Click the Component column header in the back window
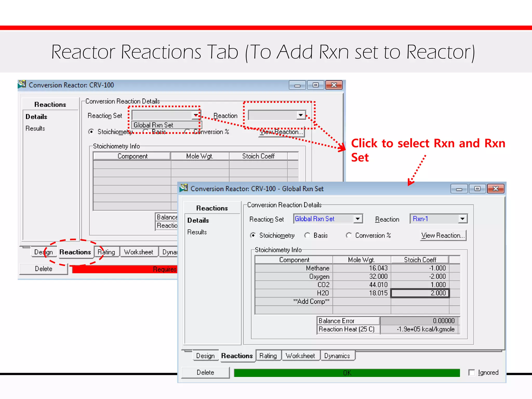Image resolution: width=532 pixels, height=399 pixels. 132,156
